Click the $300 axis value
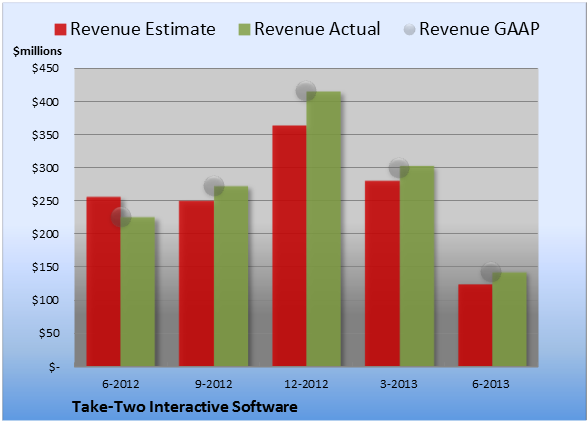588x422 pixels. click(45, 168)
